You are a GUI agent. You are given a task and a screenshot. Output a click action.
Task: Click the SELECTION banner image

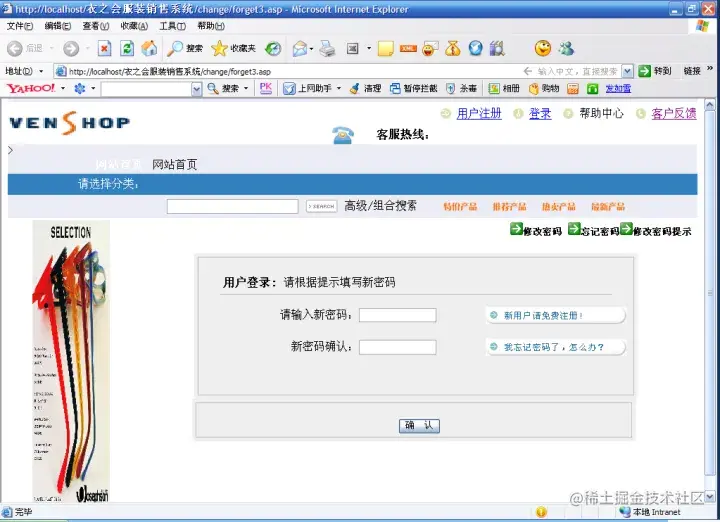coord(71,361)
